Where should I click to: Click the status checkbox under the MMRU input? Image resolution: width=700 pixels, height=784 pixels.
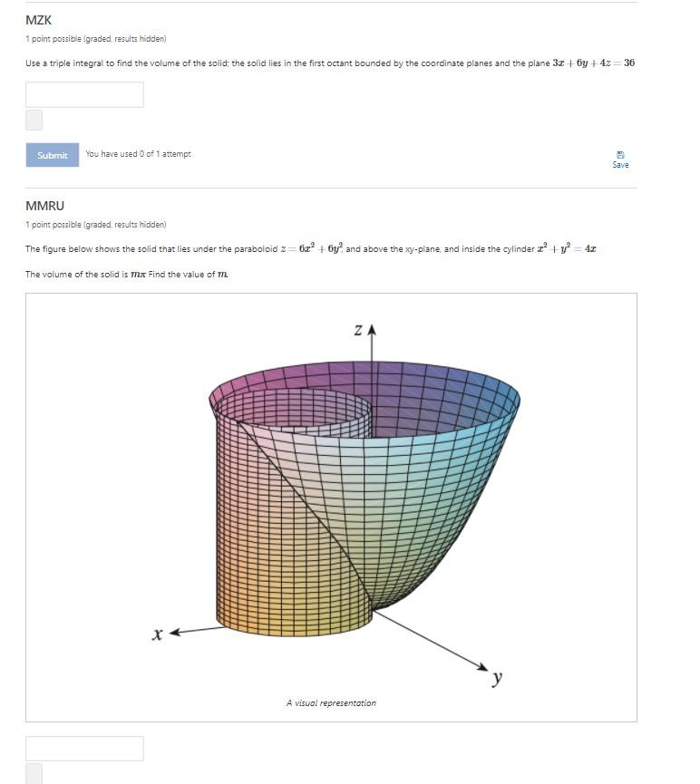point(33,774)
